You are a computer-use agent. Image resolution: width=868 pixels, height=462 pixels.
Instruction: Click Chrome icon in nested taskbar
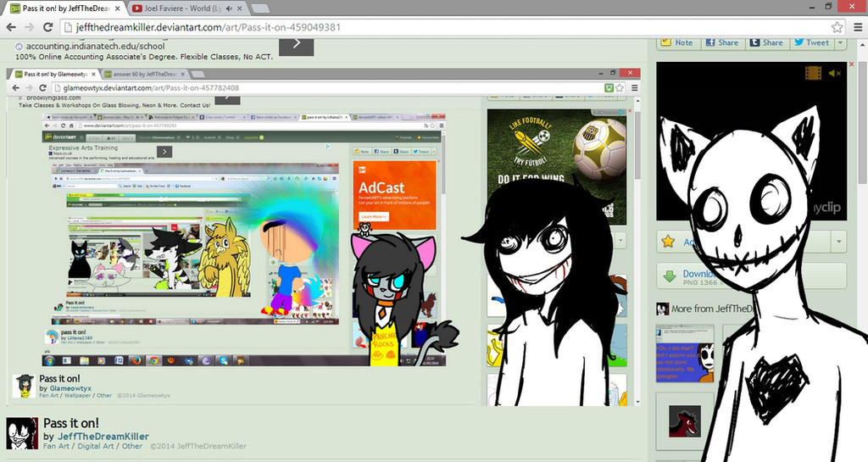(153, 361)
